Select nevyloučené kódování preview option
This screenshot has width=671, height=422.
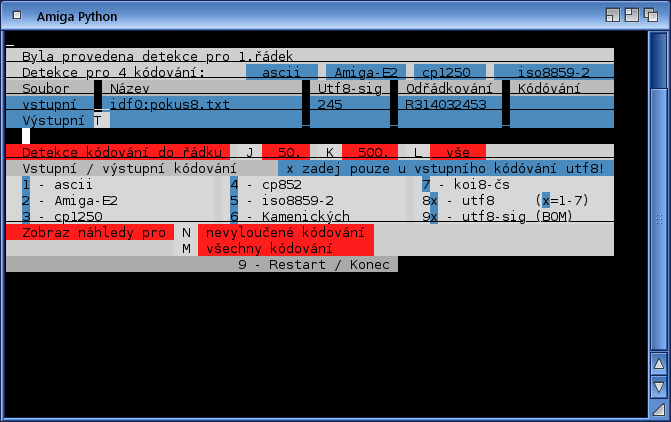point(284,232)
